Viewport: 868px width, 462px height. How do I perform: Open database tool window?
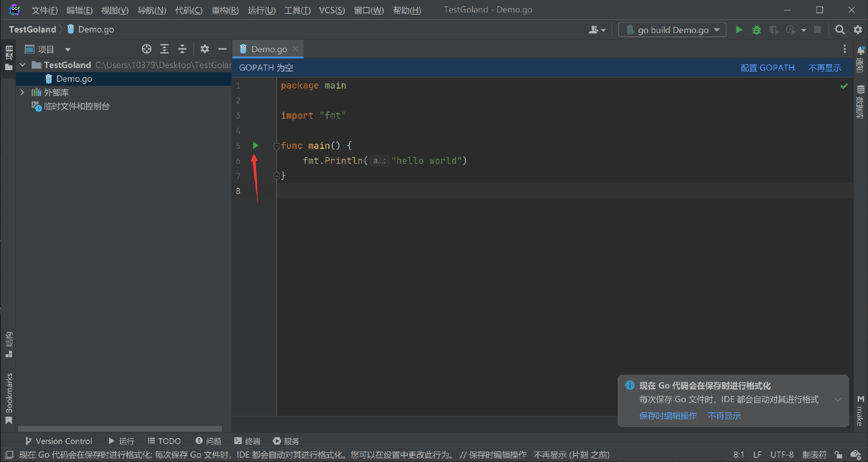click(860, 102)
